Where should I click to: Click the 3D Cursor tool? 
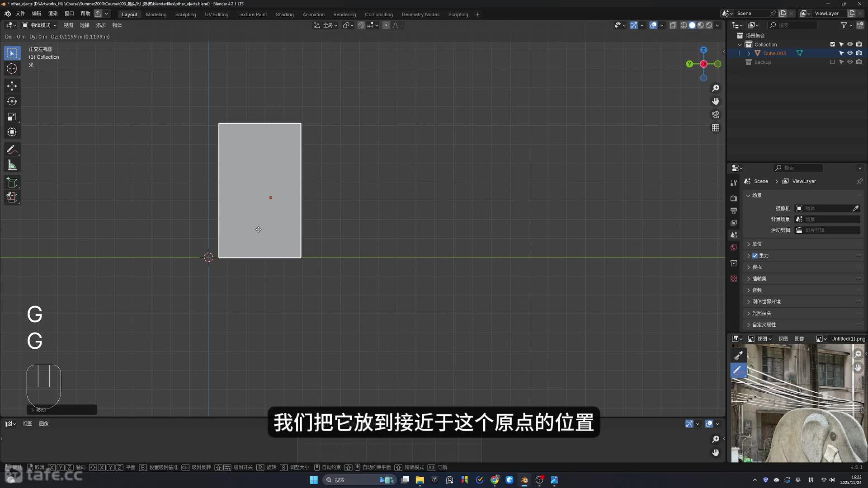12,69
